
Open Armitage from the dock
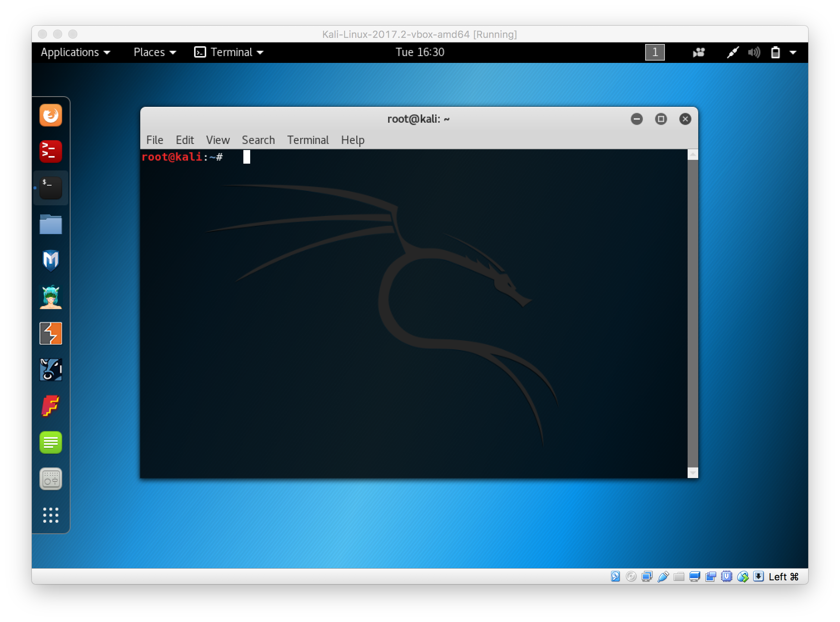(50, 297)
